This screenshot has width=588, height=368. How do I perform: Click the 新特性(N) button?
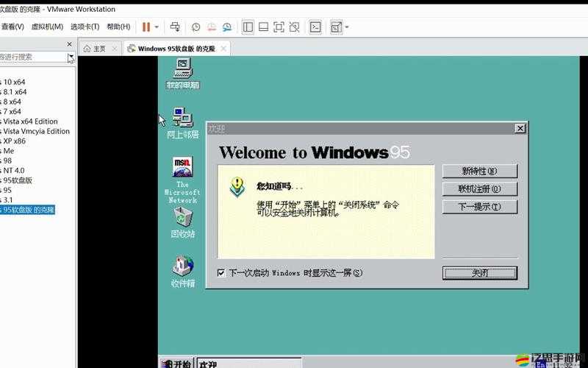click(x=480, y=171)
